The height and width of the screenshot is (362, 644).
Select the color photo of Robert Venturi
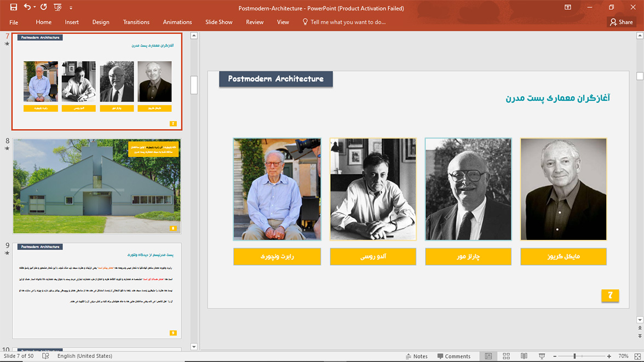tap(277, 189)
